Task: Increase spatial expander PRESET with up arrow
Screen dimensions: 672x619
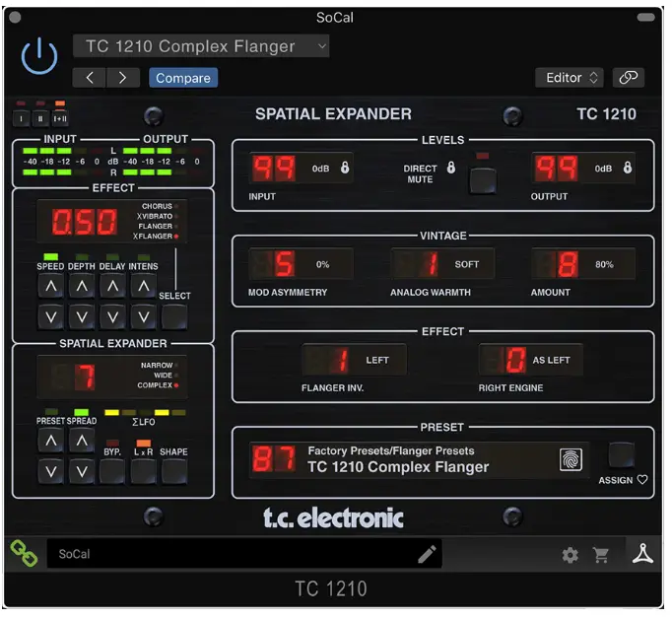Action: pos(51,441)
